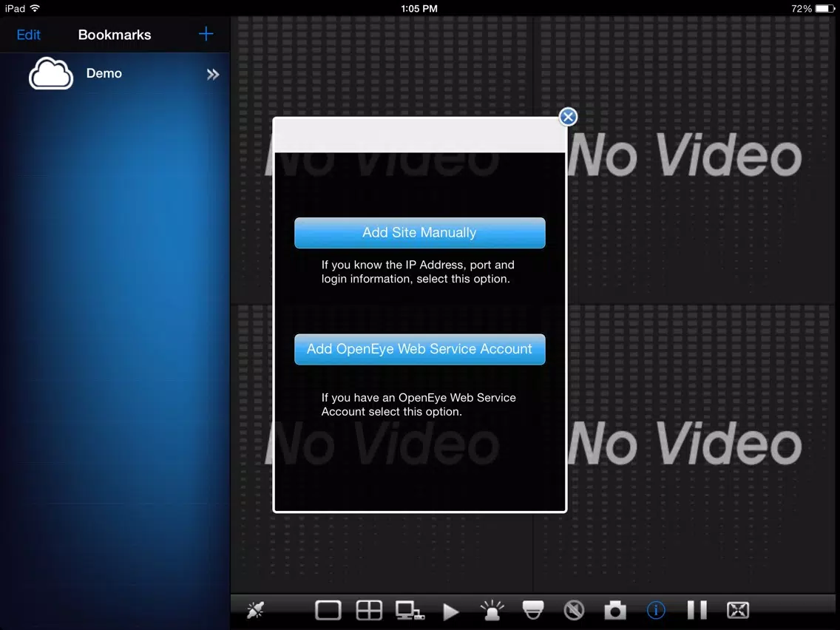The height and width of the screenshot is (630, 840).
Task: Select the Demo bookmark cloud icon
Action: coord(51,73)
